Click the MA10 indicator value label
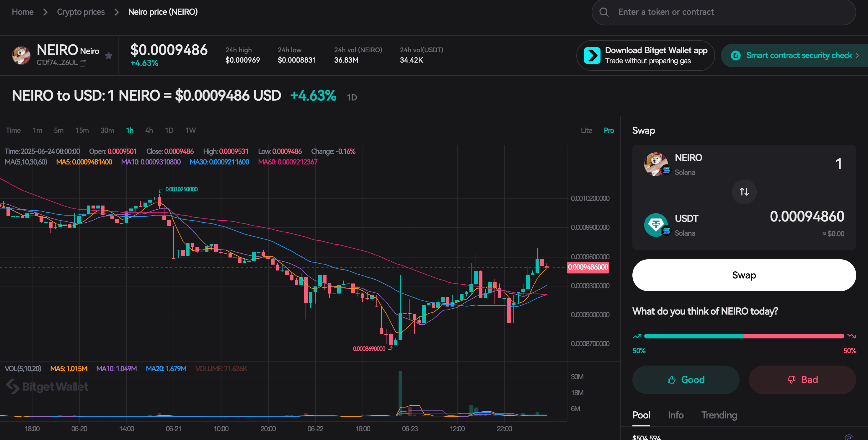Viewport: 868px width, 440px height. pyautogui.click(x=151, y=162)
